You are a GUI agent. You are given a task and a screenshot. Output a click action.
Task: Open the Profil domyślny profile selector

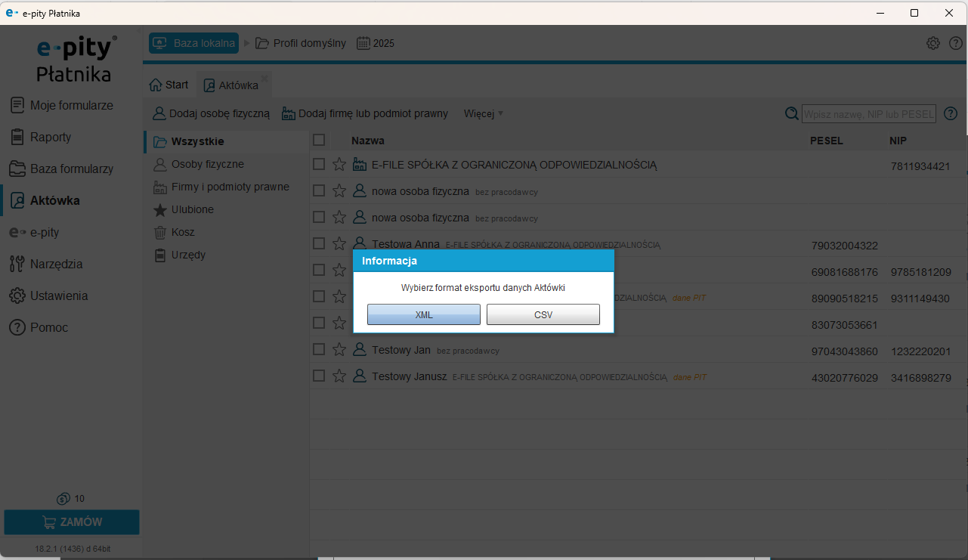point(301,43)
